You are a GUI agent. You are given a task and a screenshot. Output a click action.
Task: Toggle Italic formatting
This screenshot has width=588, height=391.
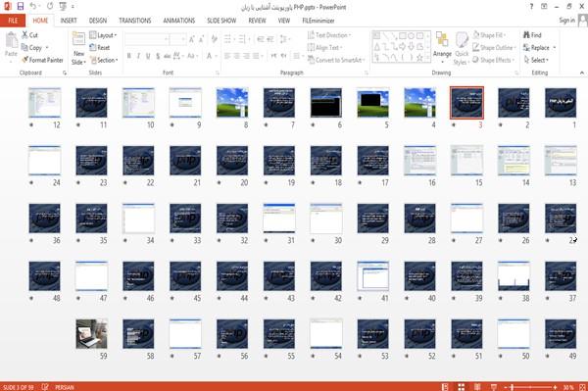139,56
